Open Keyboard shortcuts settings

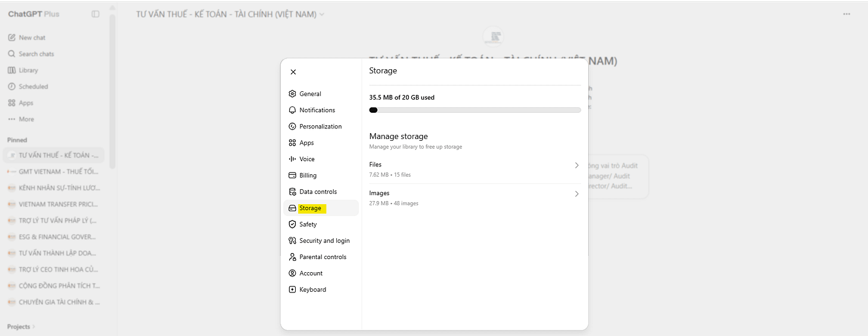coord(320,289)
